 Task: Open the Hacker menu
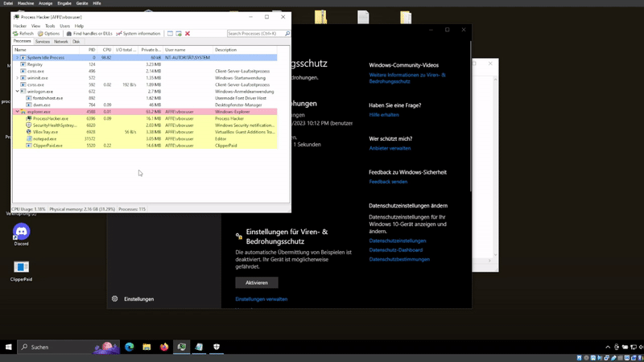pos(19,26)
